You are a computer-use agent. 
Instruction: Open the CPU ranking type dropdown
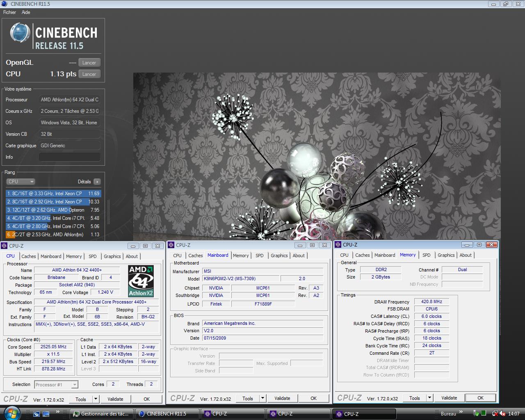21,181
